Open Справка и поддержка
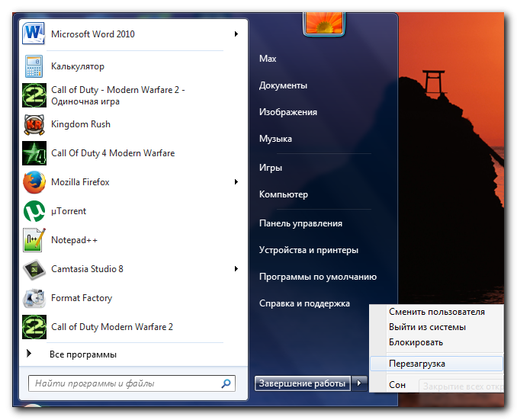The image size is (517, 420). point(304,303)
